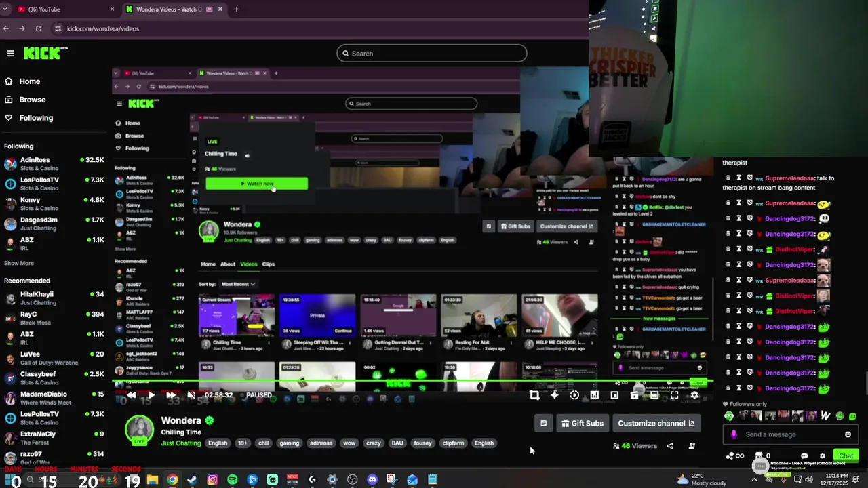Ban icon on the 'talk to therapist' message
The height and width of the screenshot is (488, 868).
[750, 178]
